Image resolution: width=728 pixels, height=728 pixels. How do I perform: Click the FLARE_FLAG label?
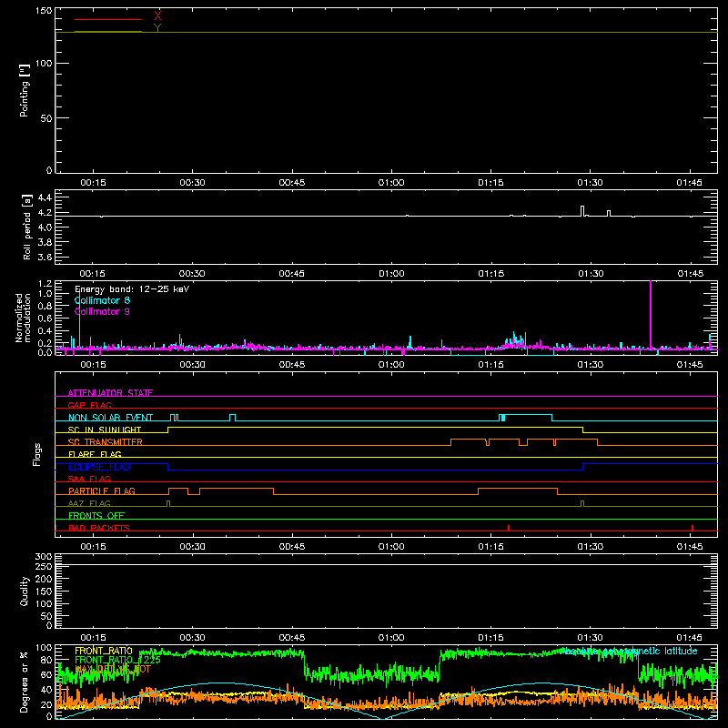click(95, 454)
